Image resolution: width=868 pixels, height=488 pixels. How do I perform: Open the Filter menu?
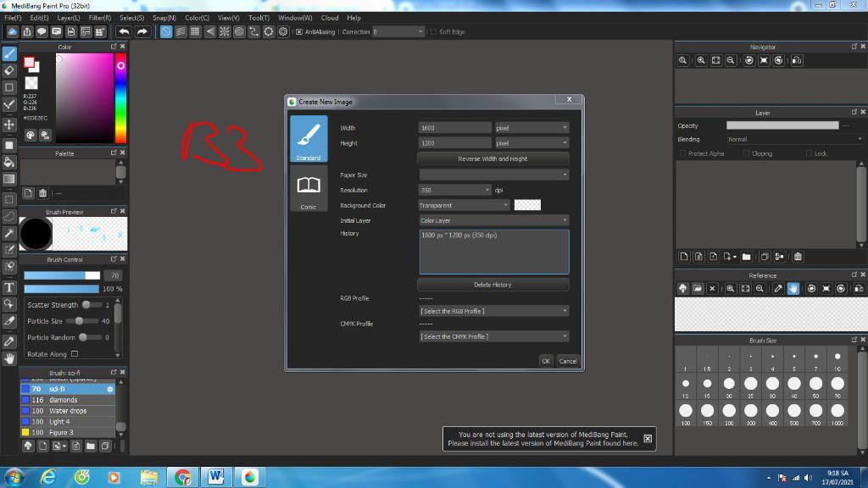(100, 18)
